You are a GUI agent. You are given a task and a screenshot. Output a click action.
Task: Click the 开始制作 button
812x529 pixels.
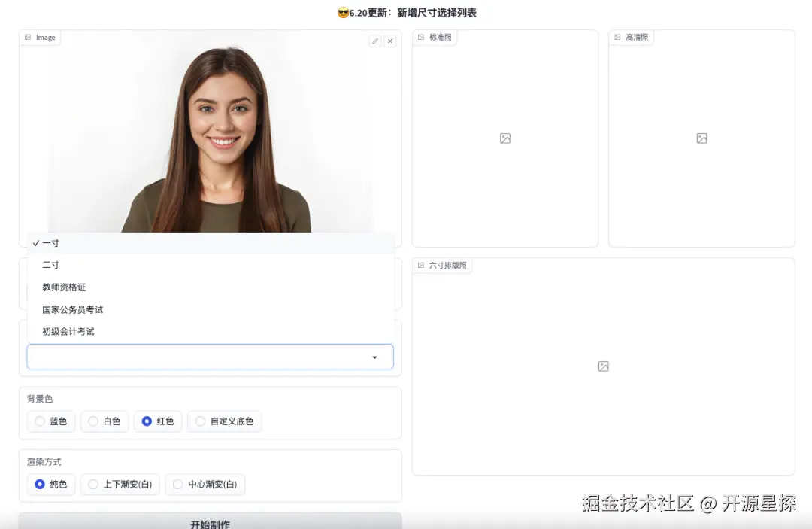click(x=211, y=521)
